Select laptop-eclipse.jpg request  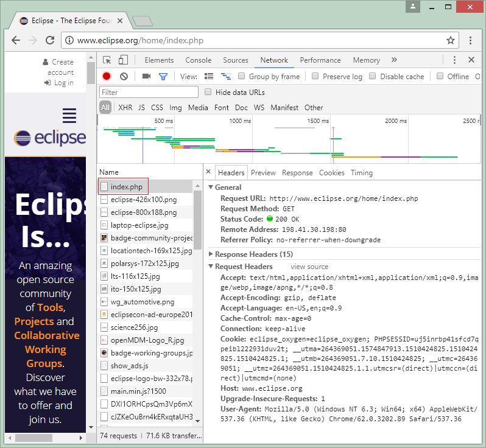pos(145,225)
